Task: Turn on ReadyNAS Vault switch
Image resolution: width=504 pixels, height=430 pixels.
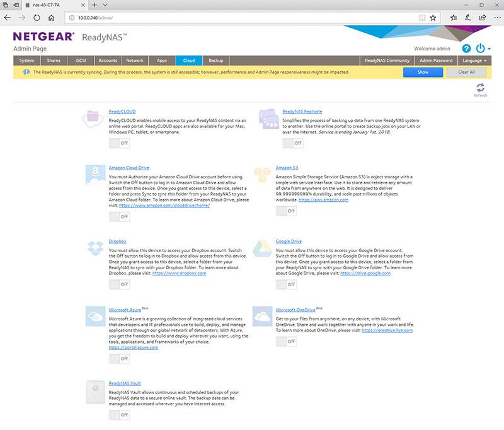Action: tap(119, 415)
